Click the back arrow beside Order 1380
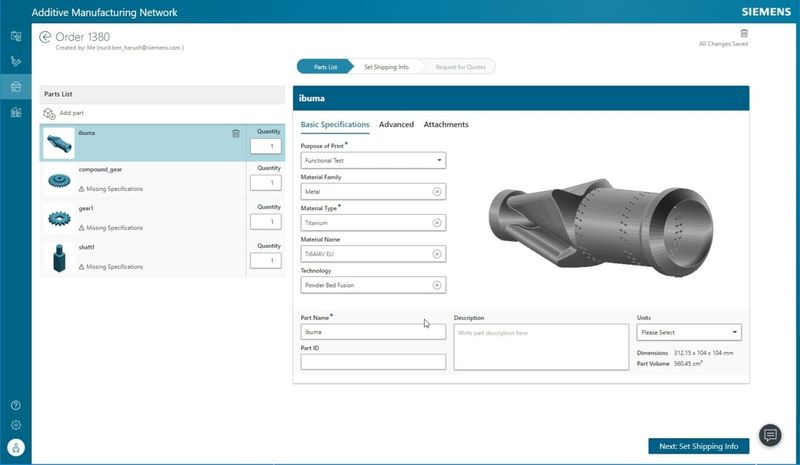Screen dimensions: 800x465 [x=44, y=37]
